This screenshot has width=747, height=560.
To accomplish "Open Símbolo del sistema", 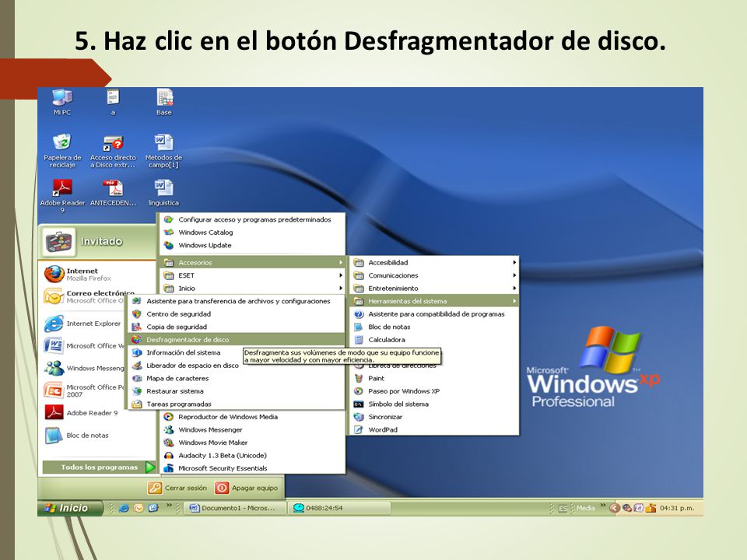I will click(x=434, y=404).
